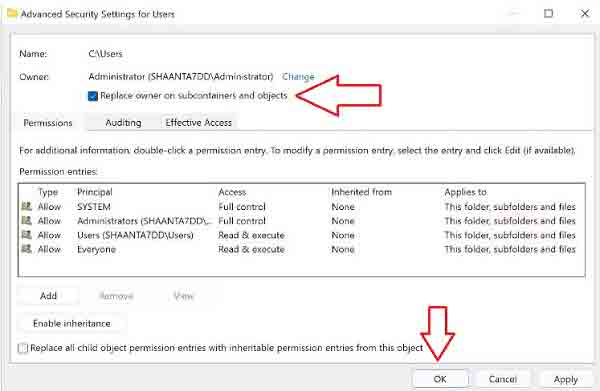The width and height of the screenshot is (600, 391).
Task: Click Full control in the SYSTEM row
Action: point(242,207)
